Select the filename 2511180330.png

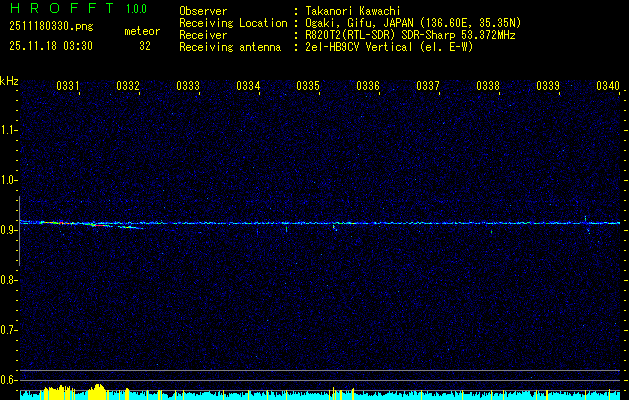point(51,26)
